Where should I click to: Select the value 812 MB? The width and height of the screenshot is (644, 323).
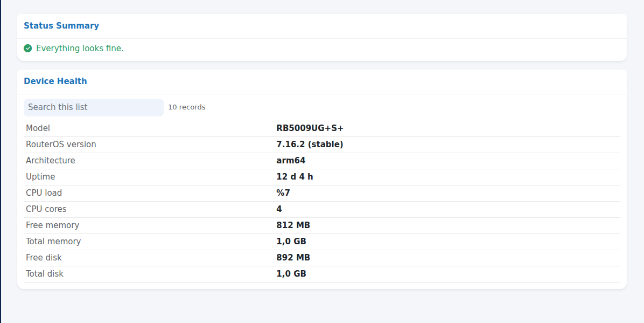(293, 225)
